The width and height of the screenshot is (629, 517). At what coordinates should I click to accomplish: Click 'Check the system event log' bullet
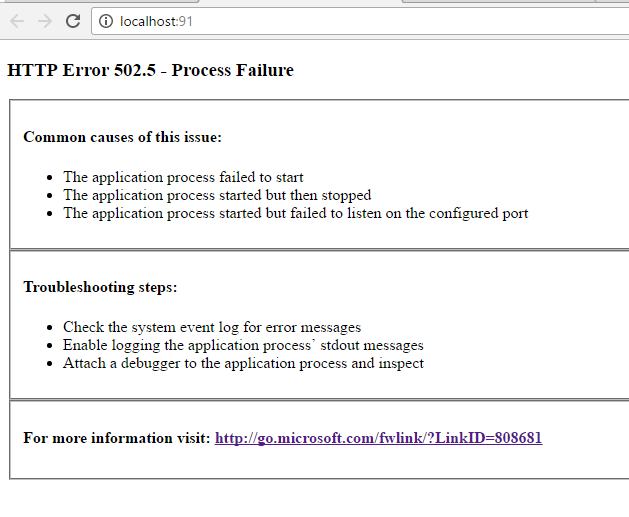[x=212, y=327]
